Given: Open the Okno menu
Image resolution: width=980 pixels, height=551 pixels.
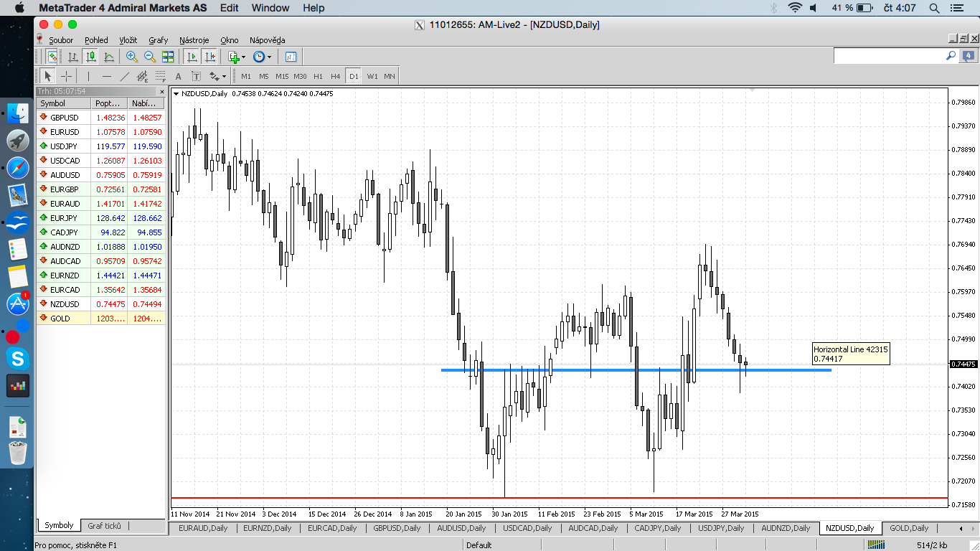Looking at the screenshot, I should tap(230, 40).
